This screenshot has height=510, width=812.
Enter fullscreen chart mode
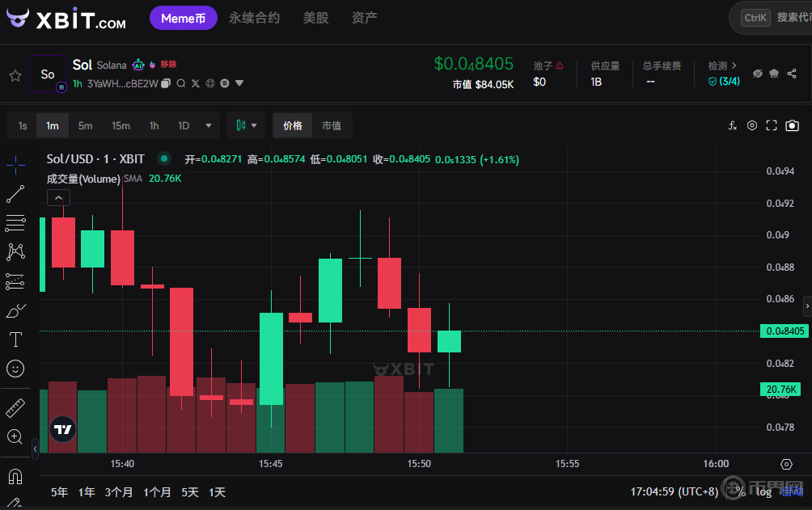click(x=772, y=125)
